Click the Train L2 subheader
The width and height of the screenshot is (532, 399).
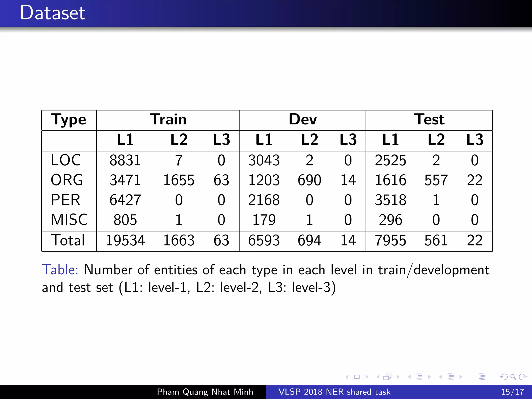click(179, 139)
